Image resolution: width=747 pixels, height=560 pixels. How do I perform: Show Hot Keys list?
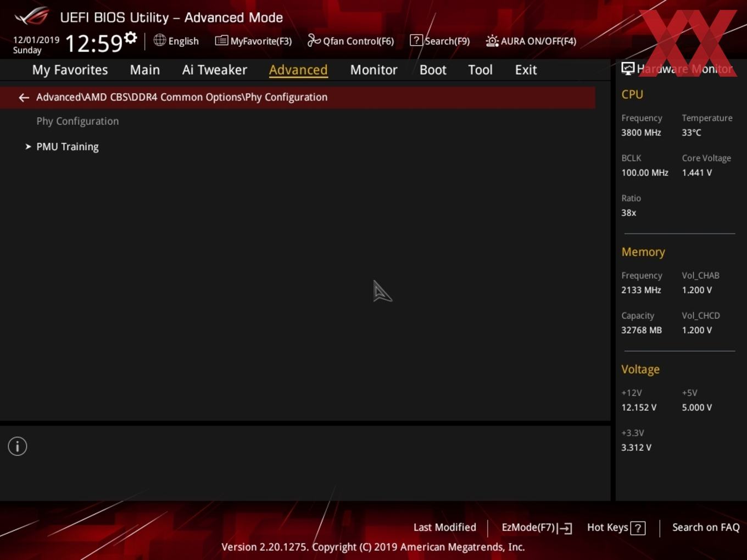tap(616, 528)
